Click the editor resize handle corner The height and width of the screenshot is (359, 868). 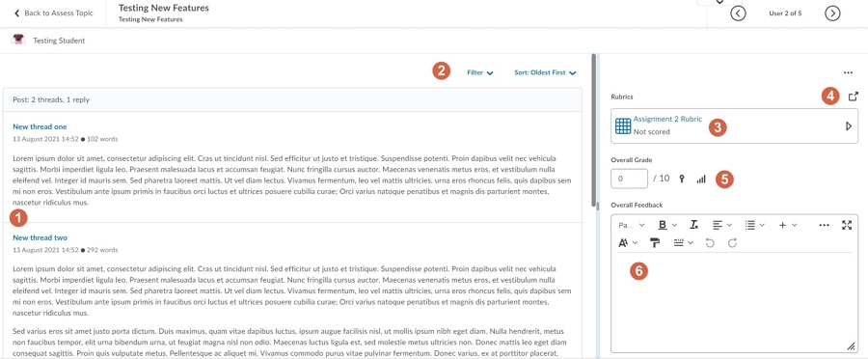852,346
